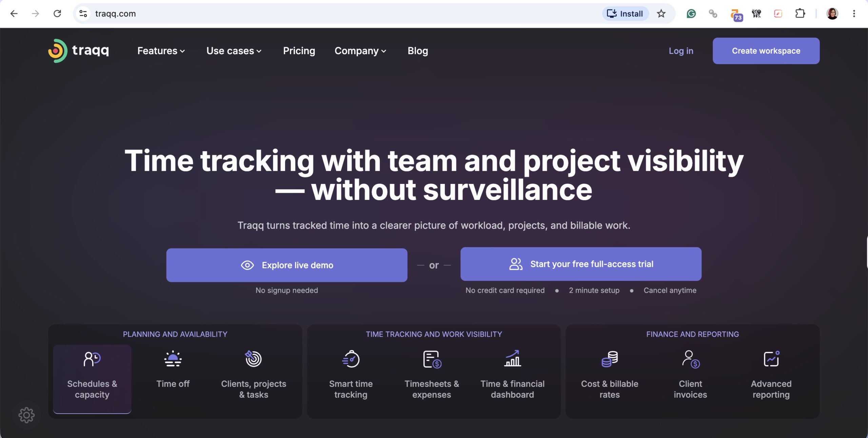This screenshot has height=438, width=868.
Task: Click the Traqq logo
Action: (78, 51)
